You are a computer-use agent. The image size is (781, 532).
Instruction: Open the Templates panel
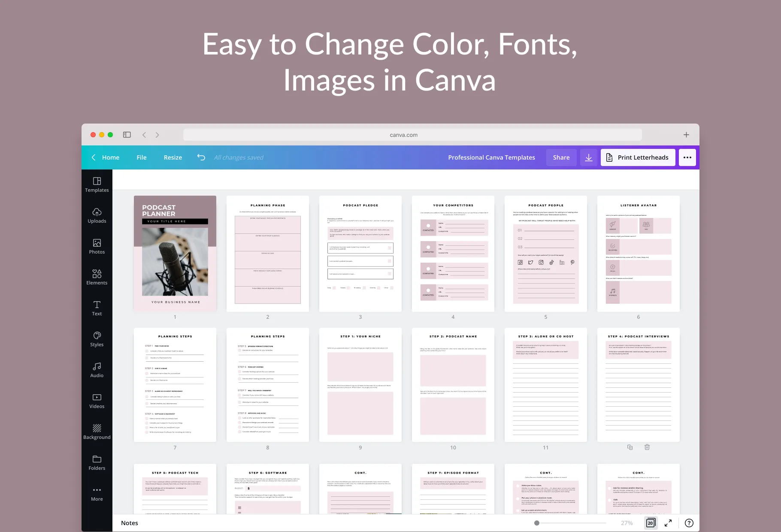click(x=97, y=185)
